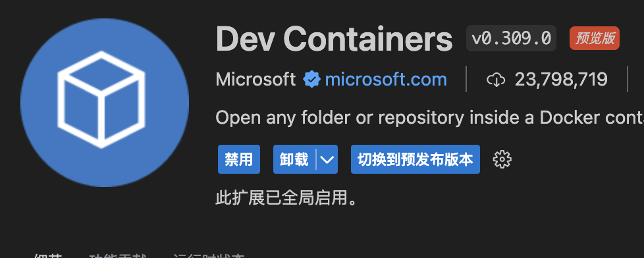Click 切换到预发布版本 button

pyautogui.click(x=416, y=159)
